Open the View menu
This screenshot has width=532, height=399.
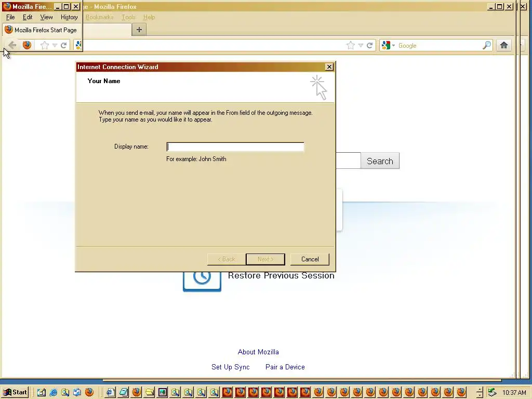click(46, 17)
